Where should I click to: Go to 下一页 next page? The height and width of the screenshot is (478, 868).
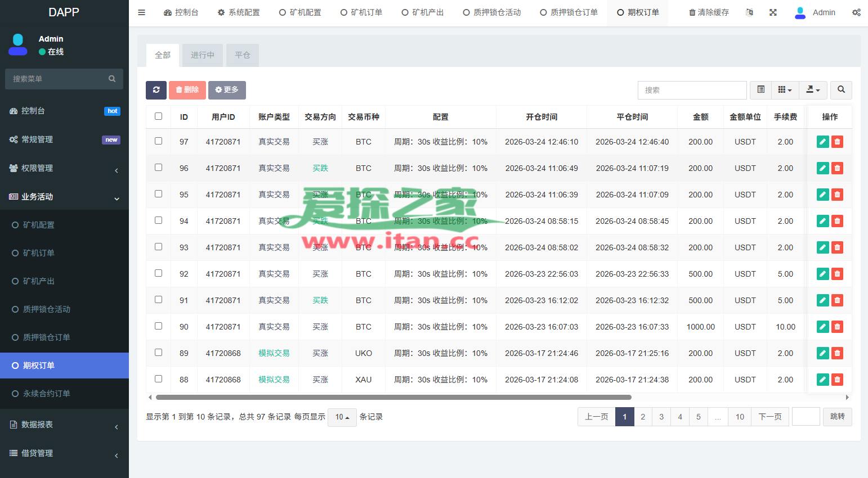pos(769,417)
